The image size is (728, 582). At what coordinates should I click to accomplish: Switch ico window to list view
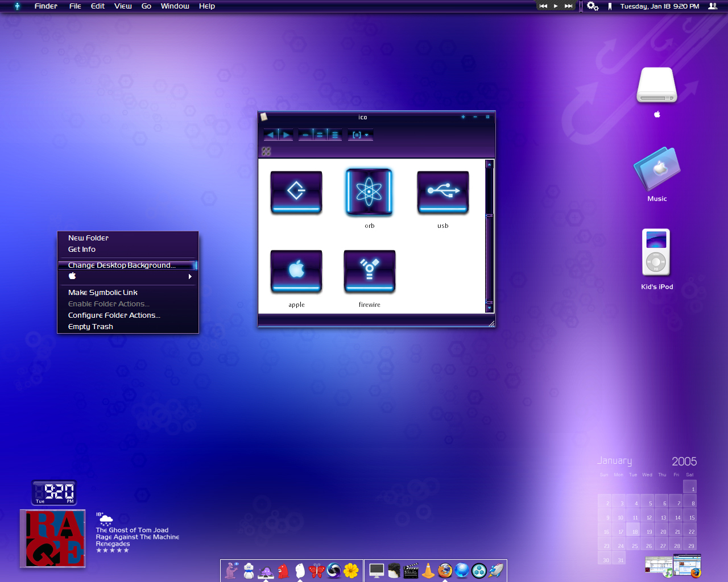[x=320, y=135]
